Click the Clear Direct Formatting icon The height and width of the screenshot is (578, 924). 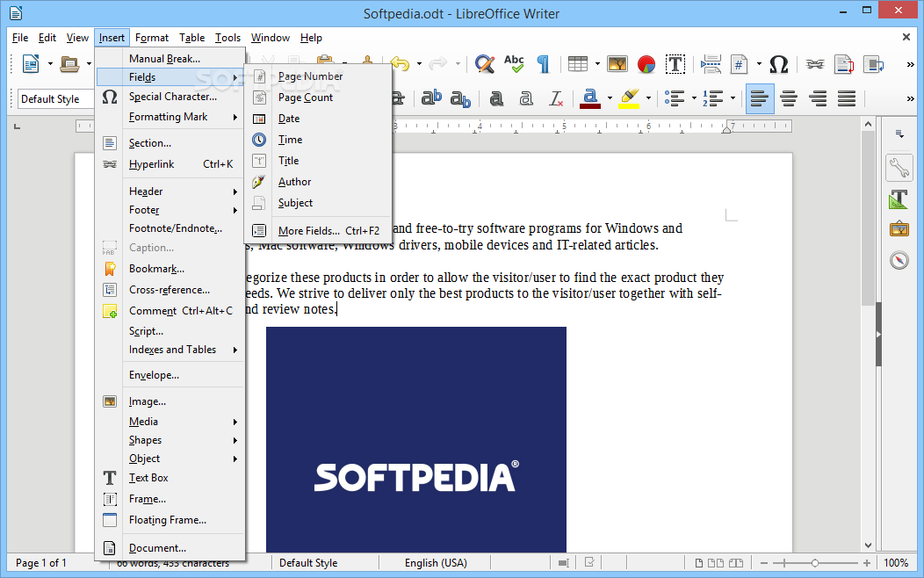[555, 98]
